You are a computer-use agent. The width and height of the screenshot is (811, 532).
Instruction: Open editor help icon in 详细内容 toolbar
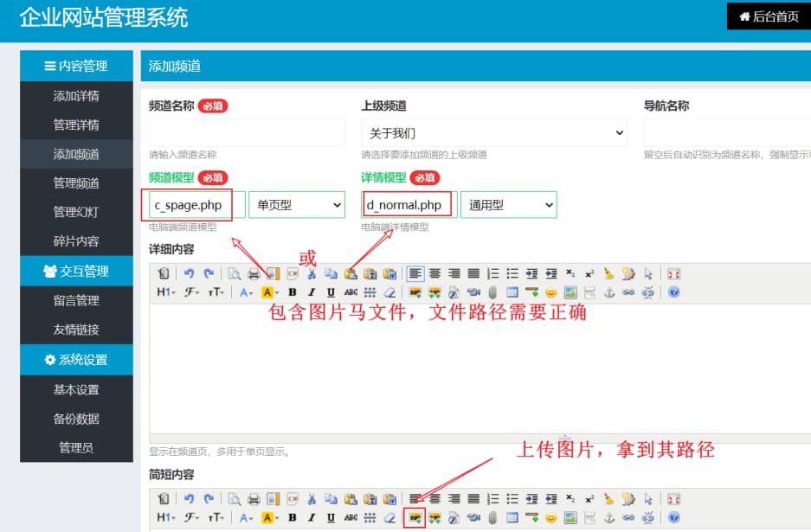673,292
